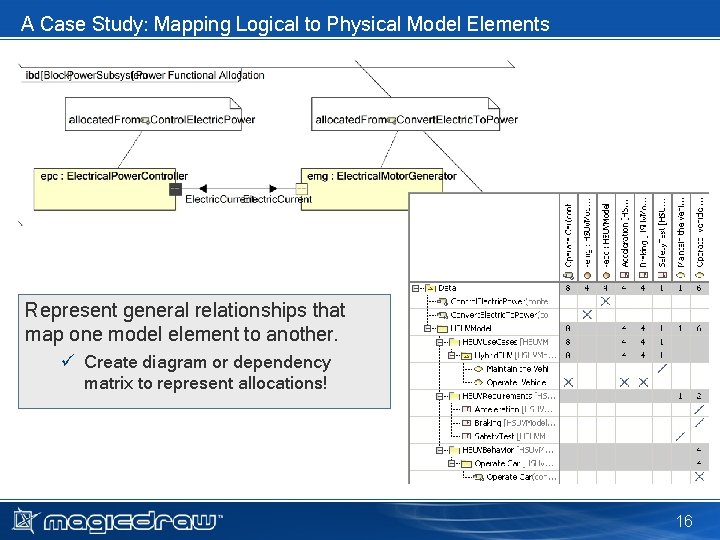The height and width of the screenshot is (540, 720).
Task: Click the Acceleration column header icon
Action: pyautogui.click(x=624, y=276)
